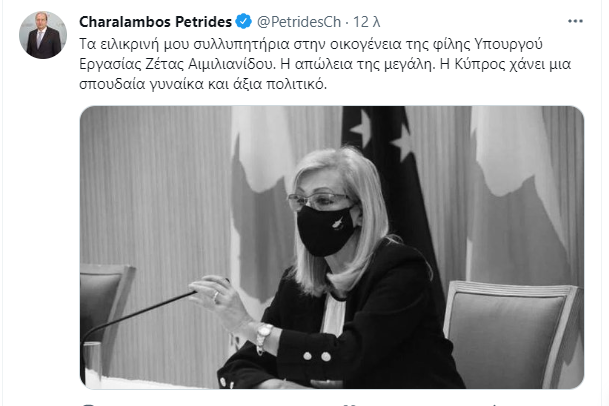Click the blue verified badge icon

click(244, 21)
